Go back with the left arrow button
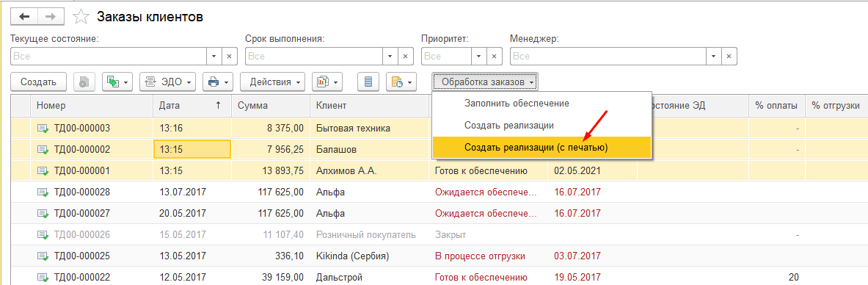The width and height of the screenshot is (868, 285). tap(23, 17)
